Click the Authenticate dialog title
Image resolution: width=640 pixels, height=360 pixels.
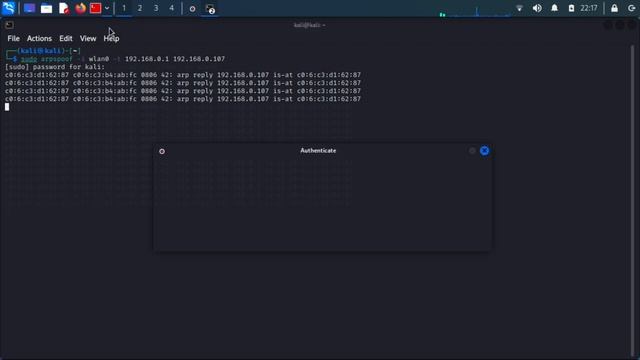[x=318, y=151]
